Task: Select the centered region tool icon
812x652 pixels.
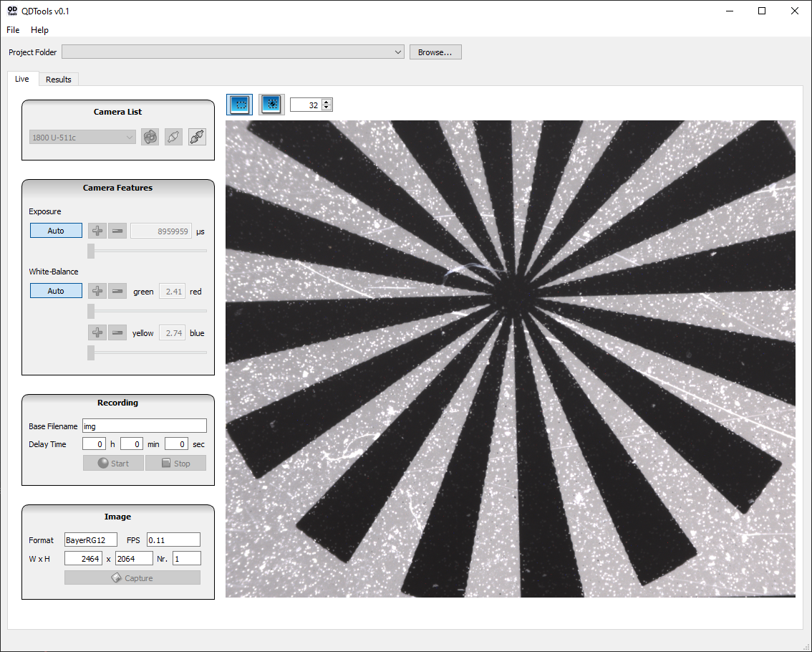Action: (x=271, y=105)
